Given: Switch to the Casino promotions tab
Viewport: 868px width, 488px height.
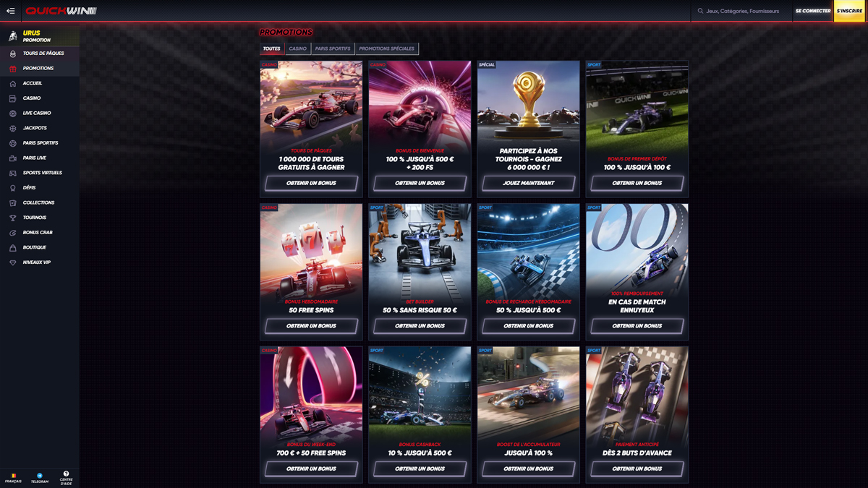Looking at the screenshot, I should pyautogui.click(x=297, y=48).
